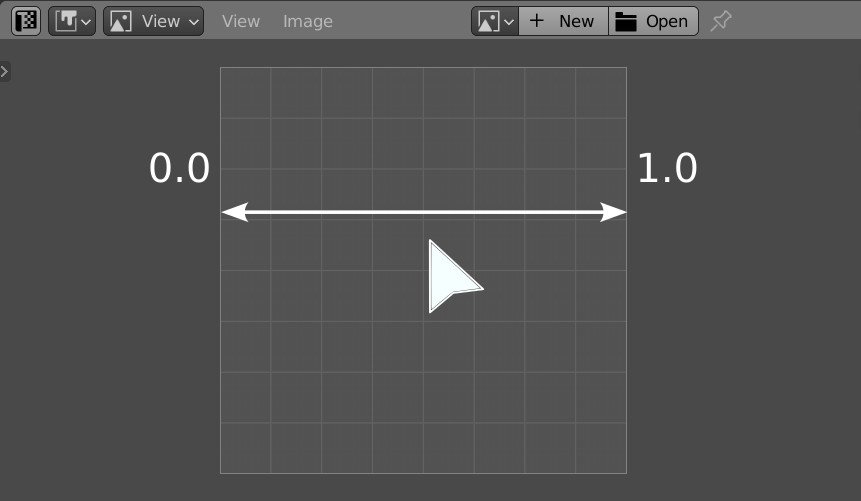Click the chevron next to the View mode label

click(x=193, y=21)
